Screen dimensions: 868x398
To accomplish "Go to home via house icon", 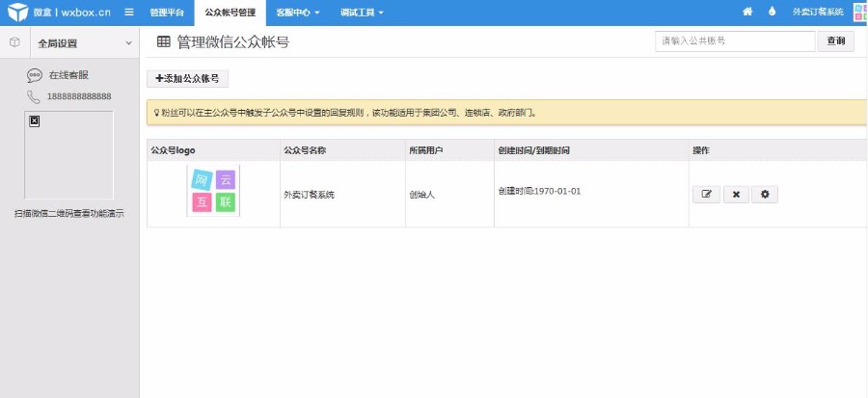I will click(747, 12).
